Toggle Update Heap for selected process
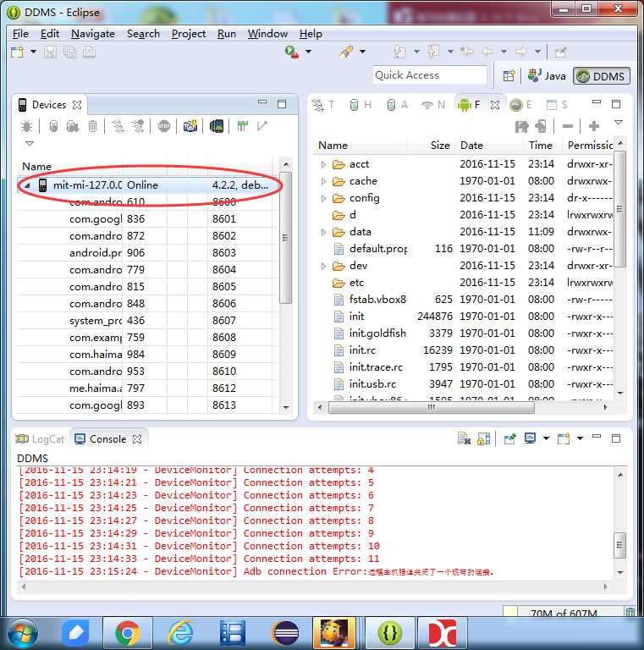The height and width of the screenshot is (650, 644). click(x=53, y=126)
